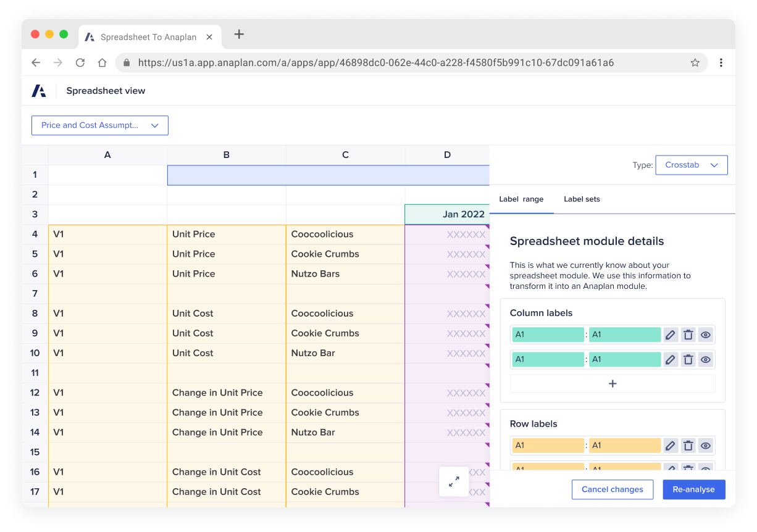The image size is (757, 532).
Task: Add a new Column labels range with the plus icon
Action: pyautogui.click(x=612, y=383)
